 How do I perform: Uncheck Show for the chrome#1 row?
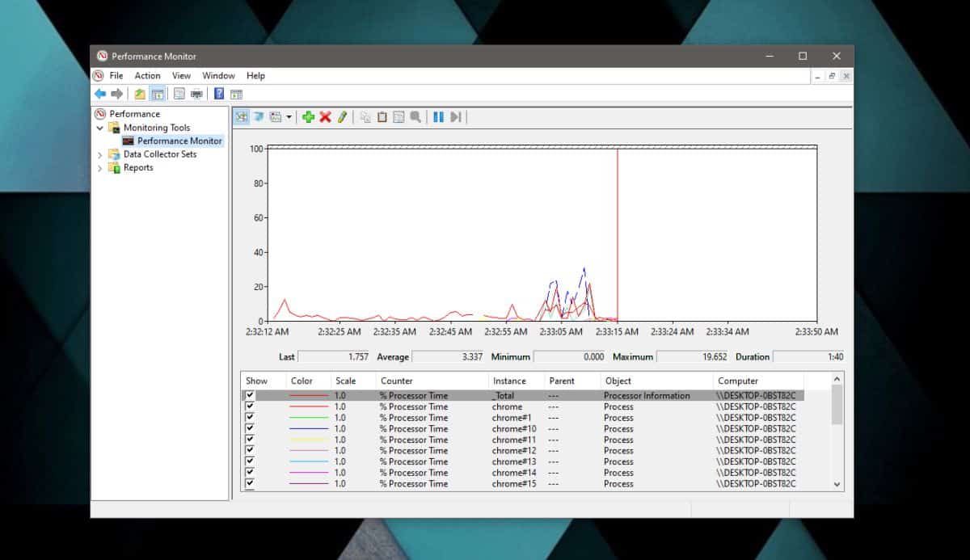click(x=250, y=417)
